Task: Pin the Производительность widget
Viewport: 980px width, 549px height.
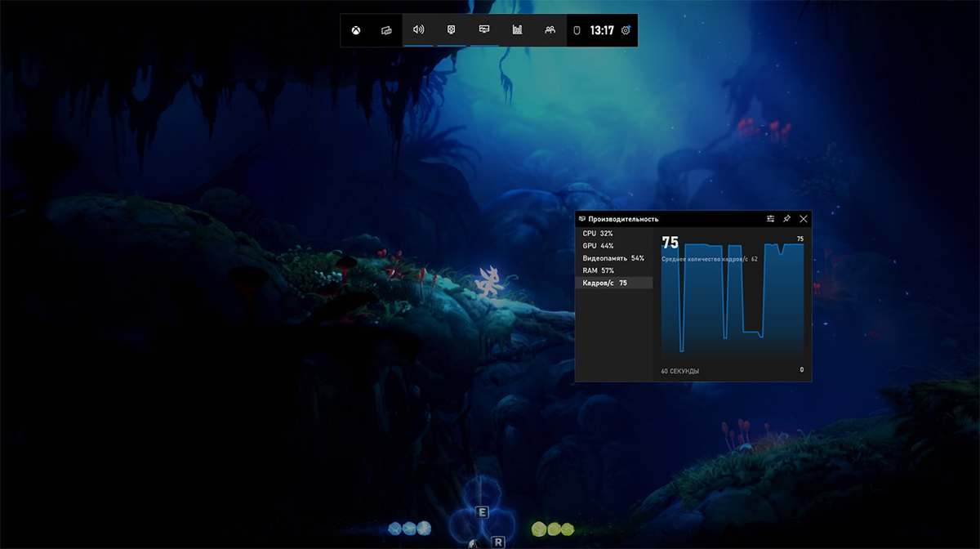Action: point(786,219)
